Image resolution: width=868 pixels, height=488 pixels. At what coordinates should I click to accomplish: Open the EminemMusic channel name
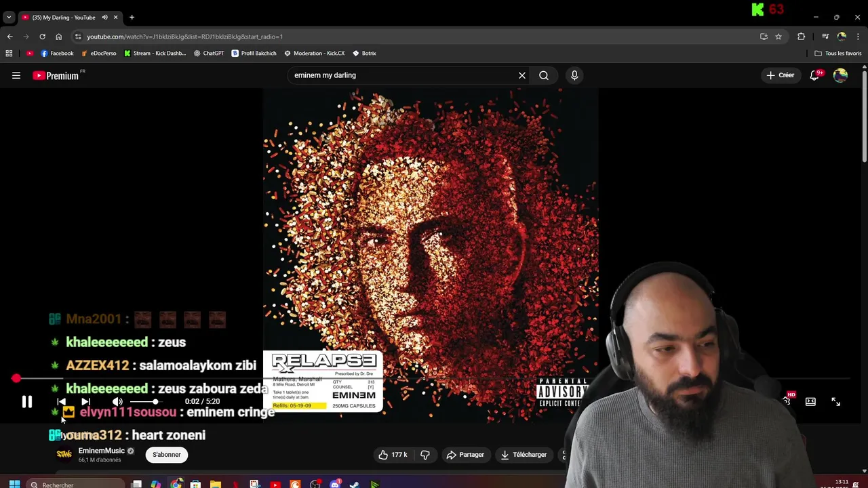102,451
